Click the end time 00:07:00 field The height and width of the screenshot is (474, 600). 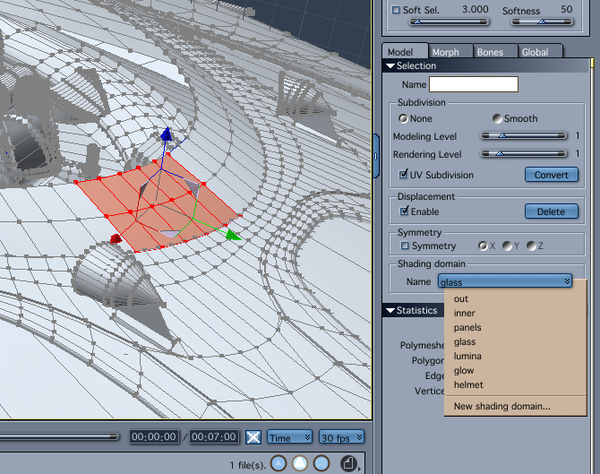214,437
